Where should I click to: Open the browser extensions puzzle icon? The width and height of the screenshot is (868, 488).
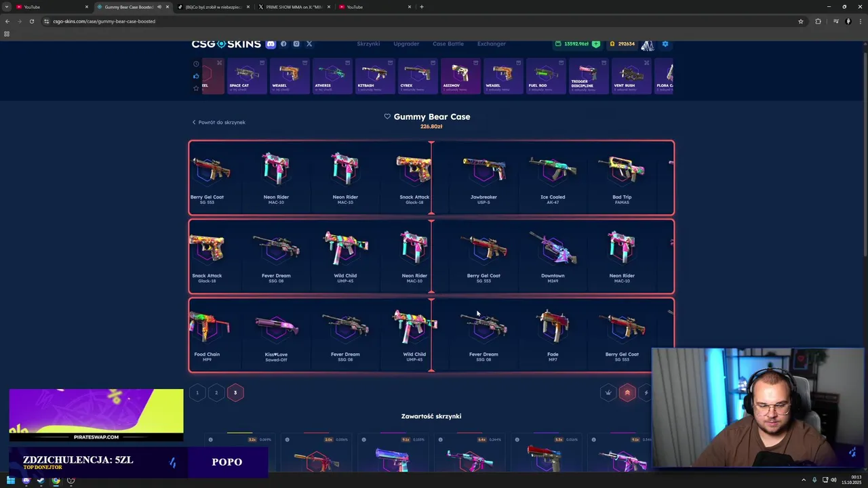pyautogui.click(x=818, y=21)
